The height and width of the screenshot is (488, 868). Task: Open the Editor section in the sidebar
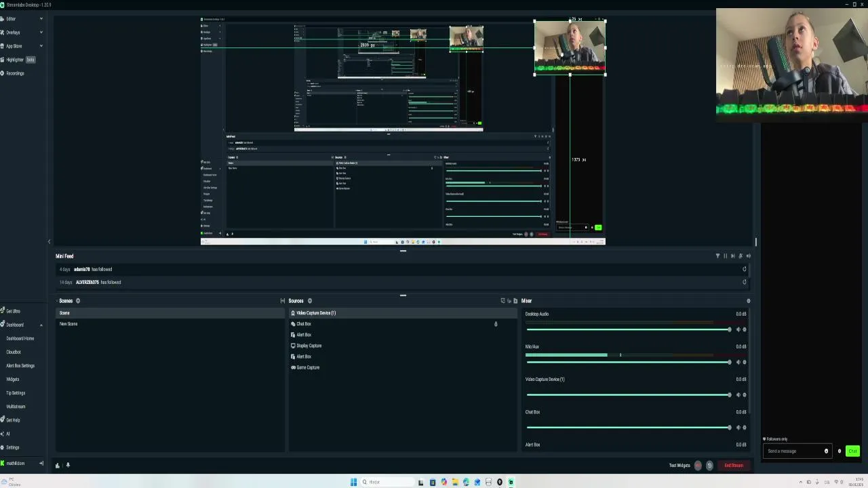11,19
